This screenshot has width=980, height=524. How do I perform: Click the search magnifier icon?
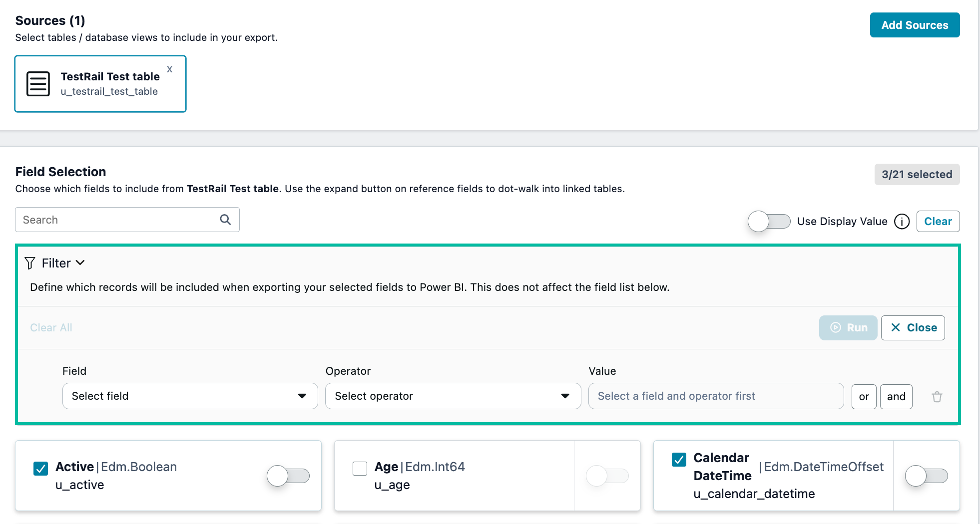(x=225, y=220)
